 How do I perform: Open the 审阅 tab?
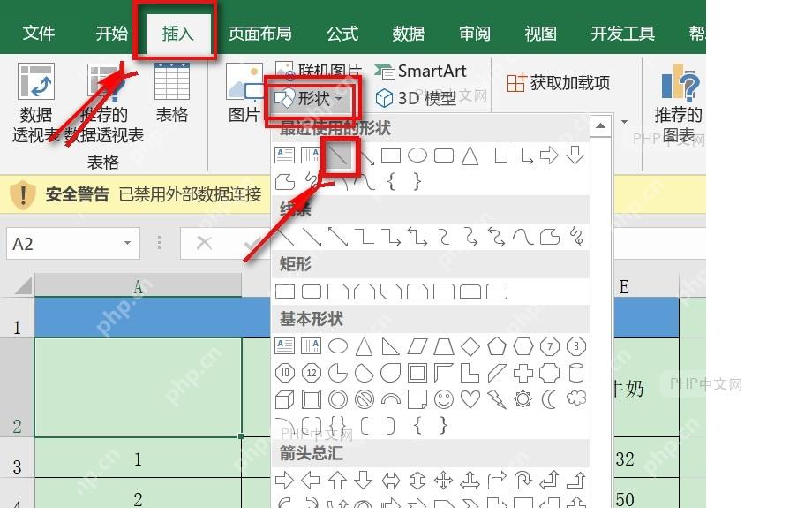(x=474, y=34)
